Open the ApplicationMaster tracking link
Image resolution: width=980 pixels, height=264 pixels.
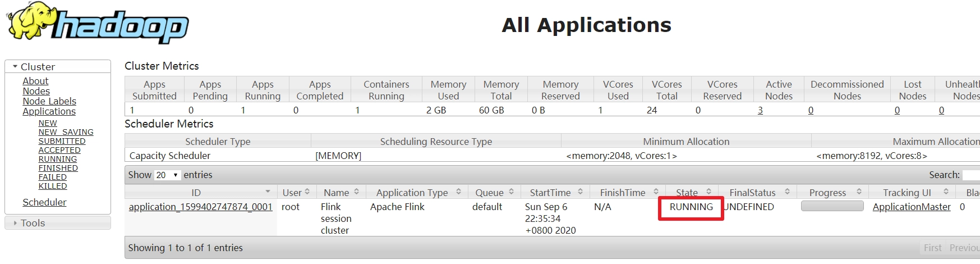(x=912, y=207)
